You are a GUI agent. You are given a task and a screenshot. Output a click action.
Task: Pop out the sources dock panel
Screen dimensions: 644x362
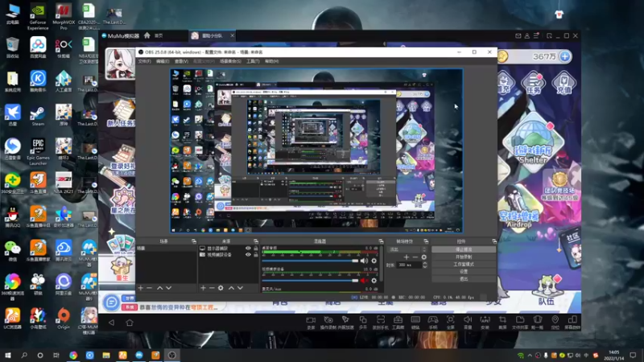[255, 241]
